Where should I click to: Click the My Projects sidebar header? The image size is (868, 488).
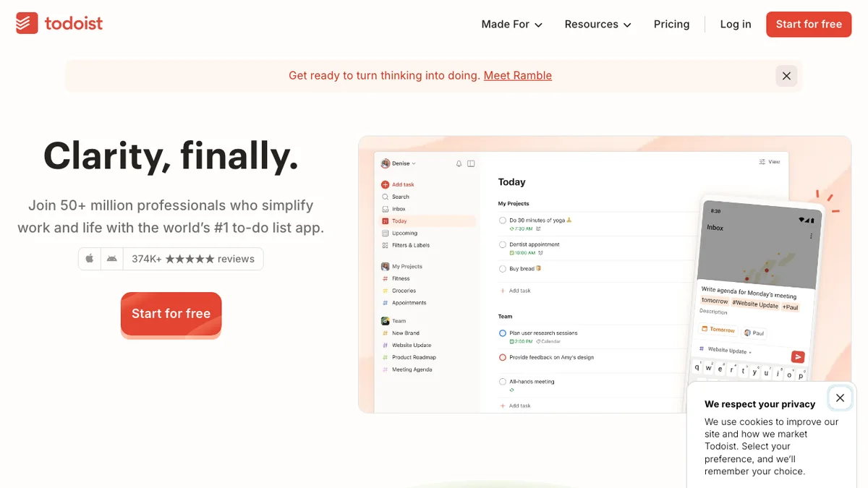402,267
